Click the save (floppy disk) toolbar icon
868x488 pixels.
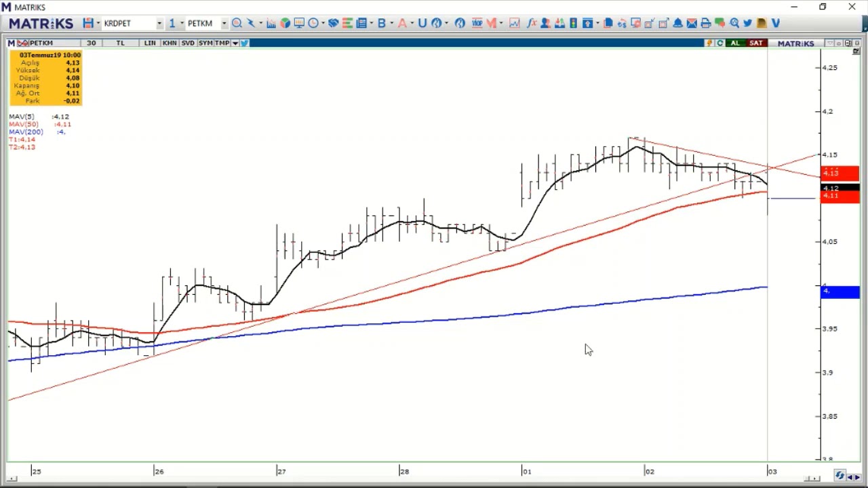coord(88,23)
